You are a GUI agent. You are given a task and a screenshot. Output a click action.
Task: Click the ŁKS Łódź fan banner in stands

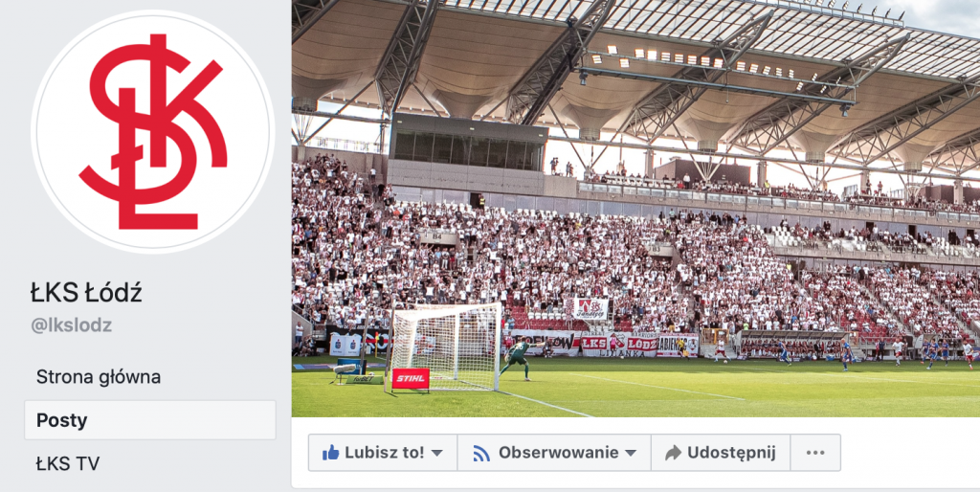pyautogui.click(x=619, y=344)
